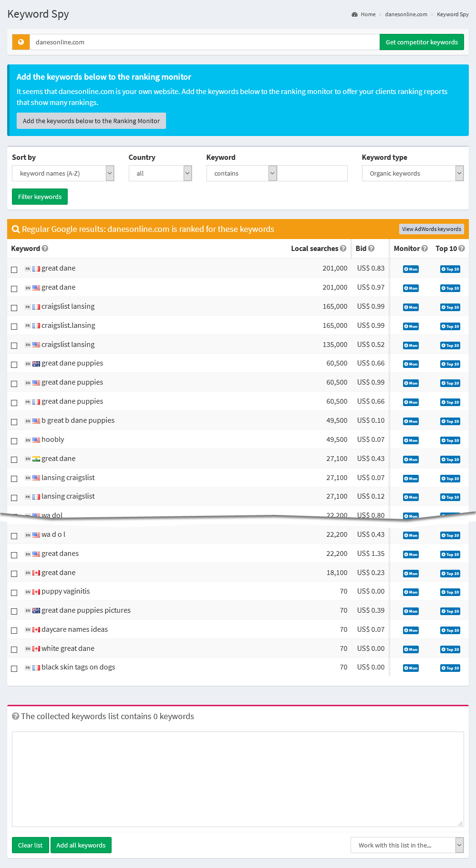This screenshot has width=476, height=868.
Task: Click Top 10 icon for hoobly row
Action: coord(450,440)
